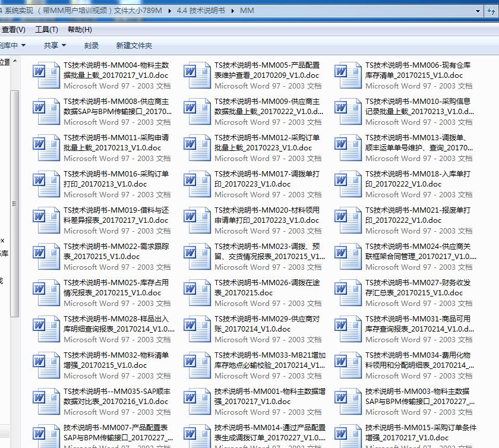Select the Word icon for MM023 调拨、预留

(x=197, y=257)
